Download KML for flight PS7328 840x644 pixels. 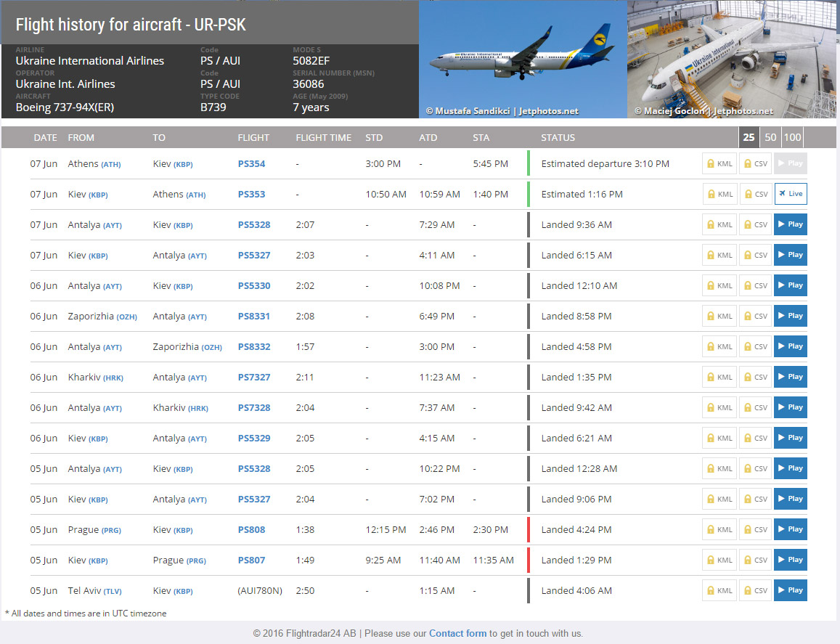(719, 408)
